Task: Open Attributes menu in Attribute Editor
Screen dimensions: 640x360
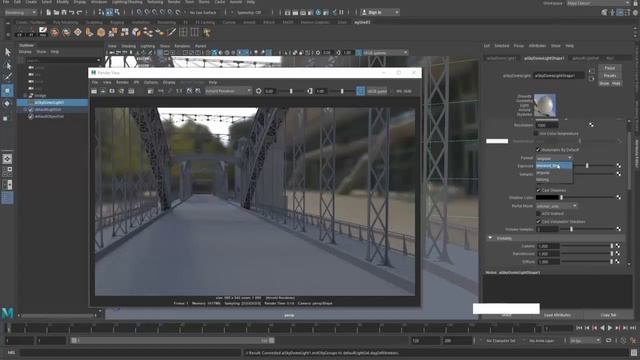Action: click(537, 46)
